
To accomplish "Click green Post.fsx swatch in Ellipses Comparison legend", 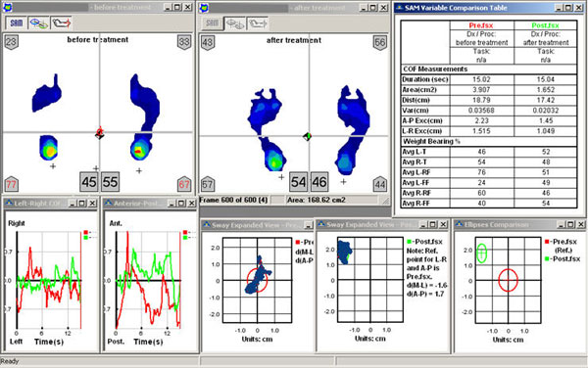I will 547,259.
